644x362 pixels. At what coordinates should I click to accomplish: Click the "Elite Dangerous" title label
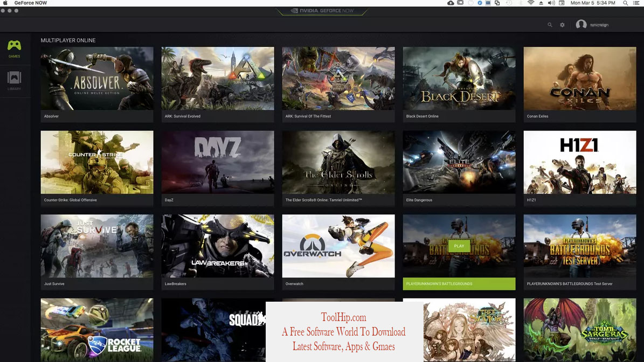pos(419,200)
